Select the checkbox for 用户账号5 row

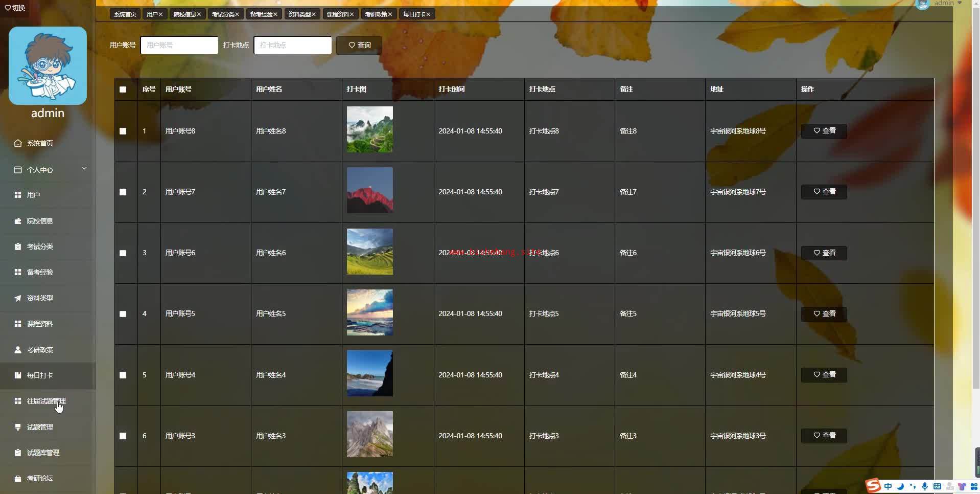123,314
